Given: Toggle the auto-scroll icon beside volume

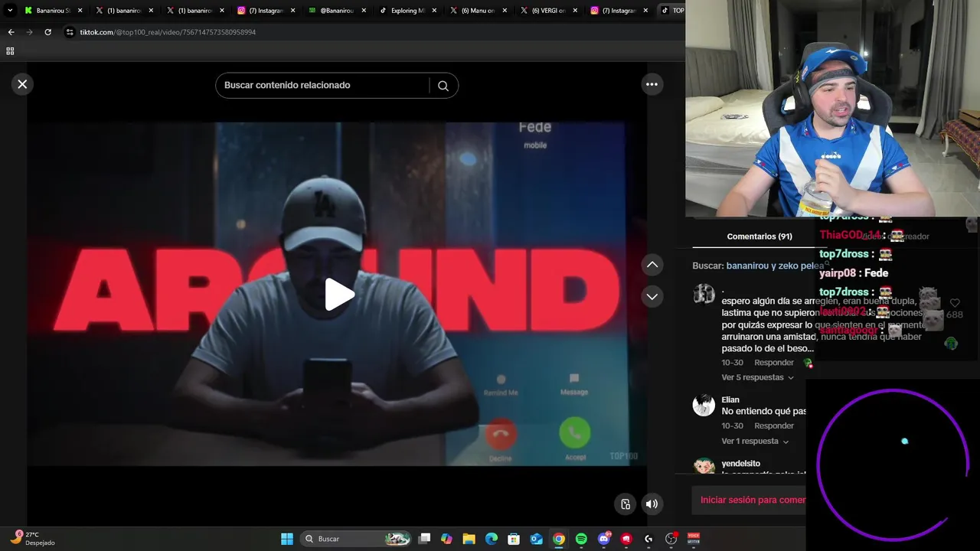Looking at the screenshot, I should click(x=626, y=504).
